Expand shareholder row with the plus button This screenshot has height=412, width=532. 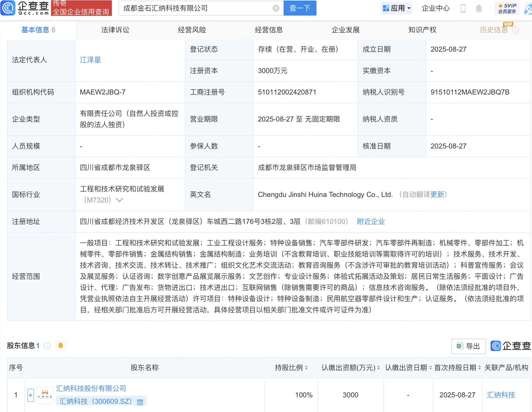[x=31, y=395]
